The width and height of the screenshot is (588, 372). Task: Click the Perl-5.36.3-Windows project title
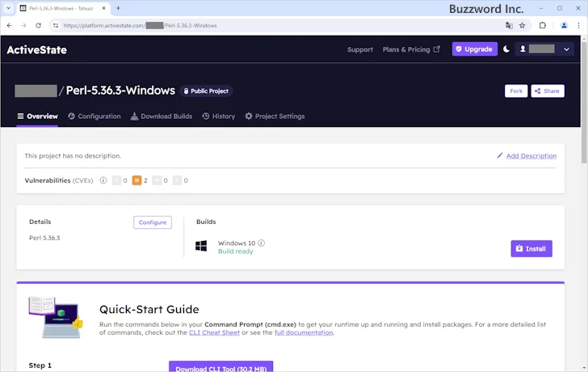[120, 91]
